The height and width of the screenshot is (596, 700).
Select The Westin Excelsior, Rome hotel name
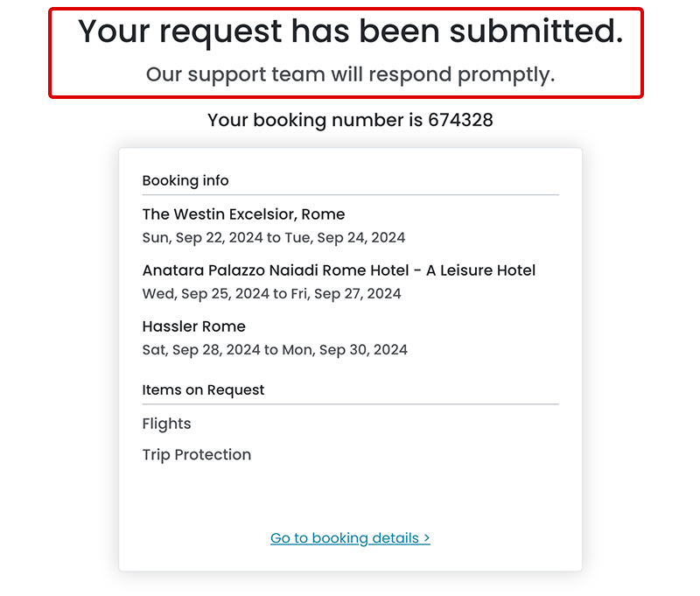click(x=243, y=214)
